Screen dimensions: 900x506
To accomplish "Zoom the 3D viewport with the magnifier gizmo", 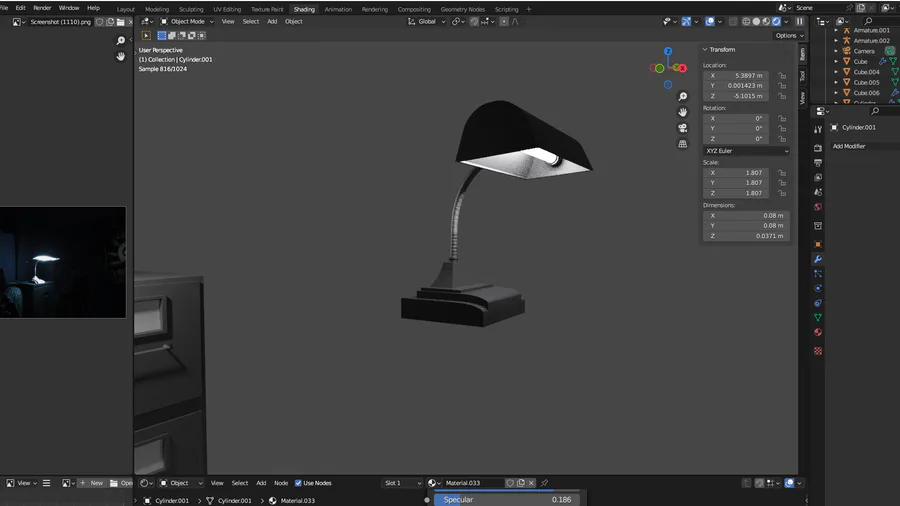I will pyautogui.click(x=682, y=96).
